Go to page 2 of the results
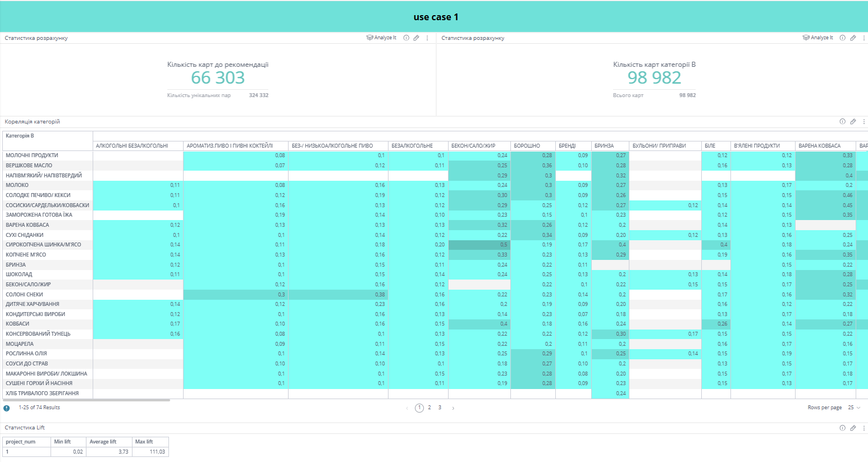Screen dimensions: 868x462 click(x=430, y=408)
